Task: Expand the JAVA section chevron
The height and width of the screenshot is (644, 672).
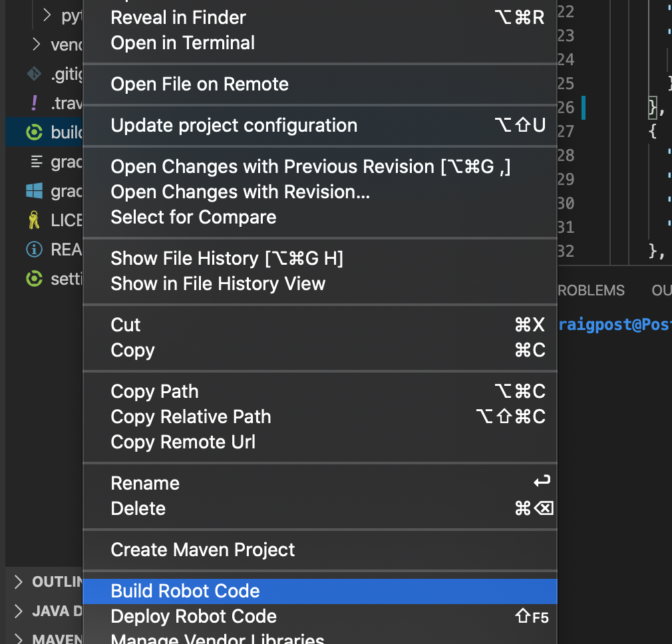Action: click(18, 611)
